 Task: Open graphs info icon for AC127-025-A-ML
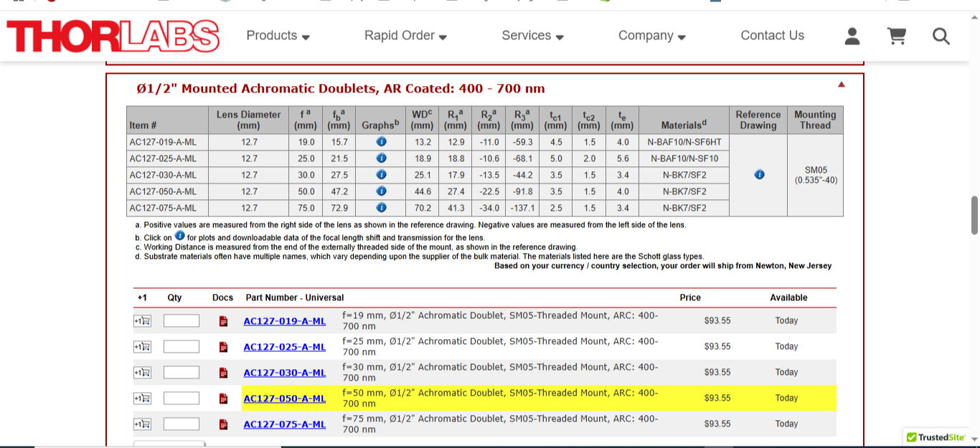click(x=382, y=158)
